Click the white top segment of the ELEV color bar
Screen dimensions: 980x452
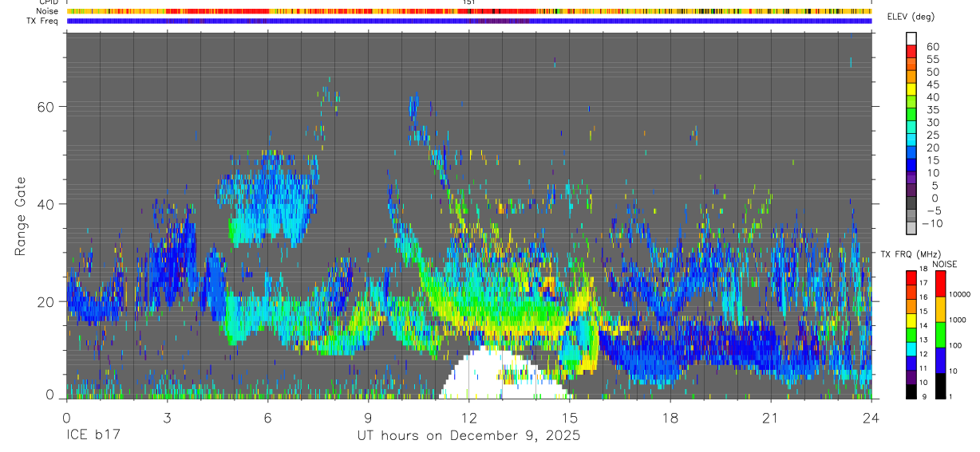click(x=911, y=38)
